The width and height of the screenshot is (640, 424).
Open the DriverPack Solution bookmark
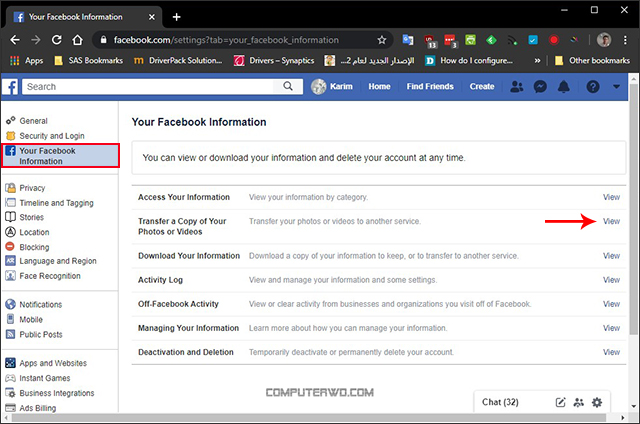pos(178,61)
